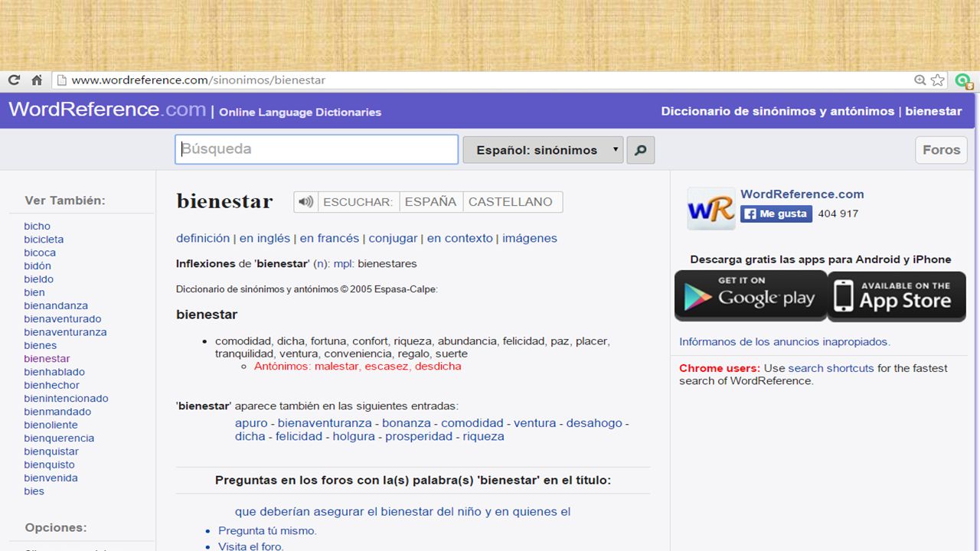Open sidebar entry bicicleta

tap(44, 240)
